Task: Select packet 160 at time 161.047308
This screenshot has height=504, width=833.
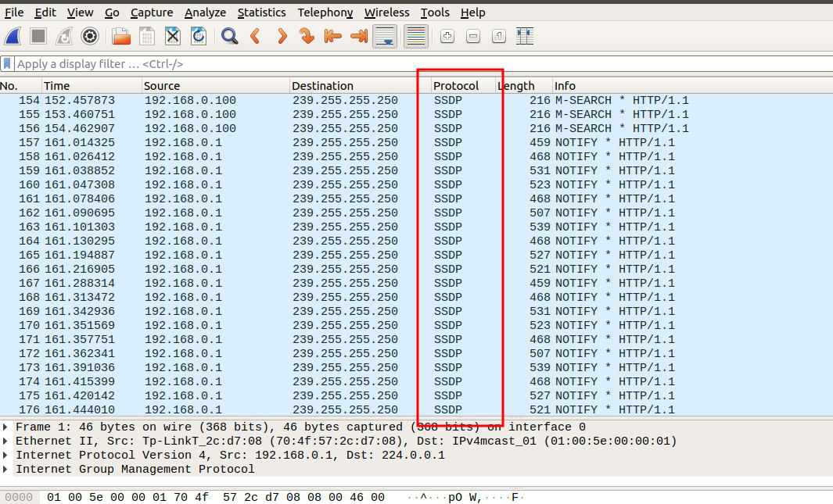Action: point(416,184)
